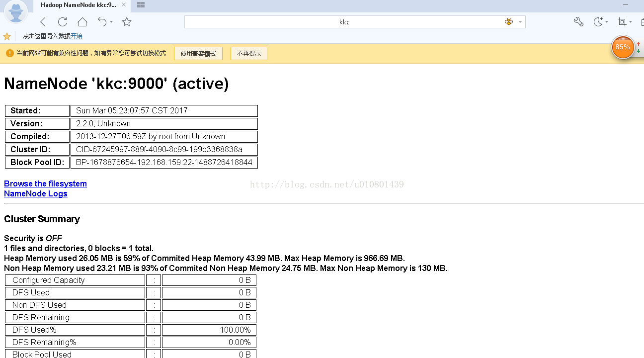Click the 'Cluster ID:' label cell
This screenshot has height=358, width=644.
(x=37, y=149)
